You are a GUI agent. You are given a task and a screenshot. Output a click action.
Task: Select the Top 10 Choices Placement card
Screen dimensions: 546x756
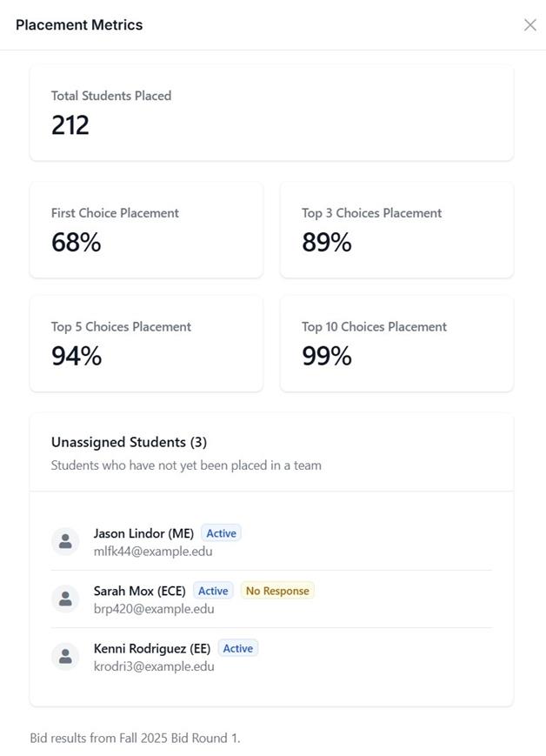point(397,344)
